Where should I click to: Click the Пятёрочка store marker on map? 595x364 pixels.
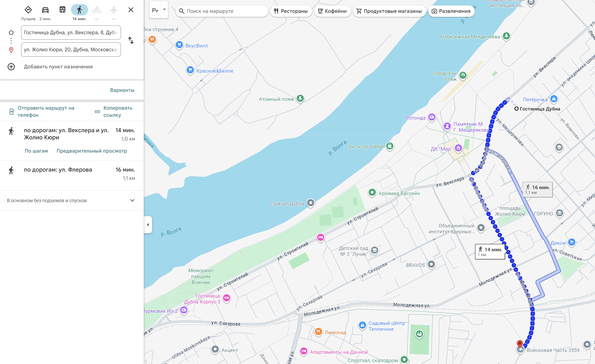[x=554, y=99]
